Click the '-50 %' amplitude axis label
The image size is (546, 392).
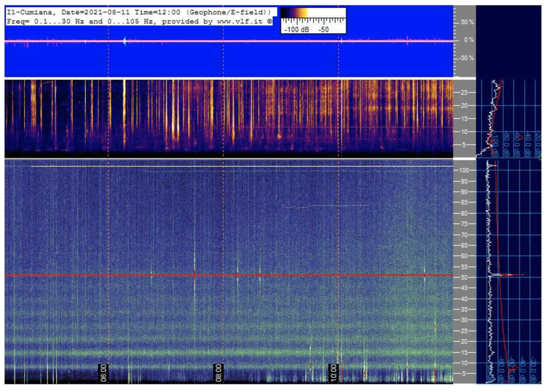click(467, 58)
